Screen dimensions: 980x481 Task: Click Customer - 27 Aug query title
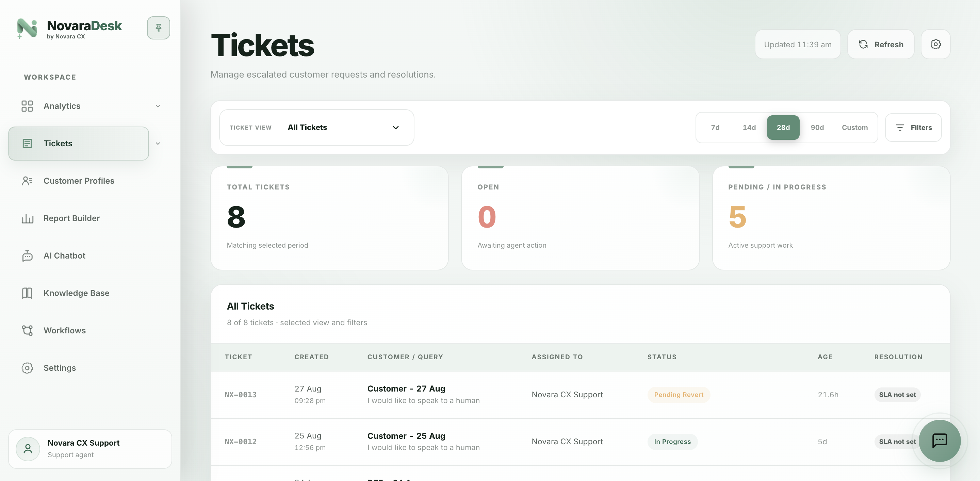coord(406,388)
